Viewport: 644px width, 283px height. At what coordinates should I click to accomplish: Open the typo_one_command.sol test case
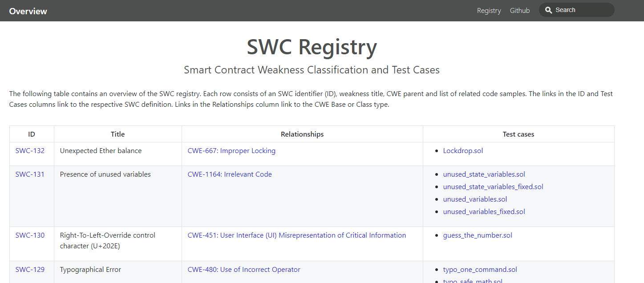pos(480,270)
